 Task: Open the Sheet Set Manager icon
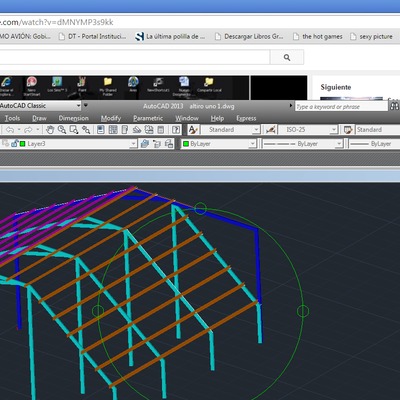137,130
